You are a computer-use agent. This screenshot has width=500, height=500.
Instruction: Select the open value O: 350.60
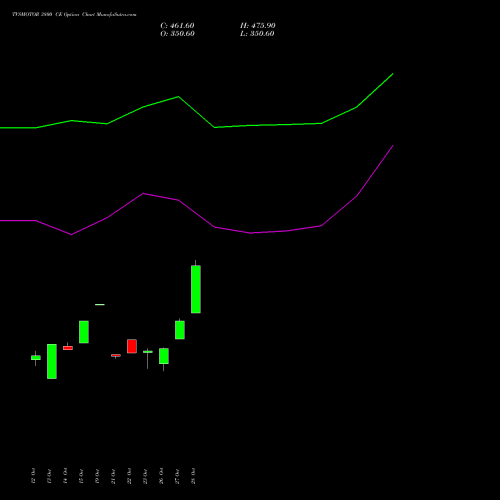pyautogui.click(x=177, y=34)
